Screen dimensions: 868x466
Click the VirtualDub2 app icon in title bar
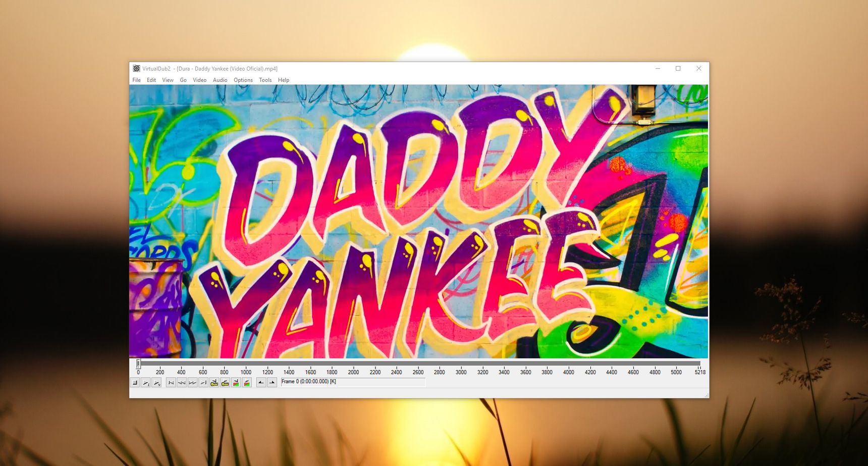pyautogui.click(x=136, y=69)
